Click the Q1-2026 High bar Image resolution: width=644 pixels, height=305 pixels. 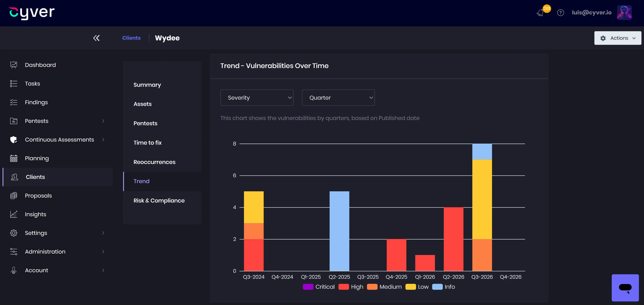(x=425, y=263)
